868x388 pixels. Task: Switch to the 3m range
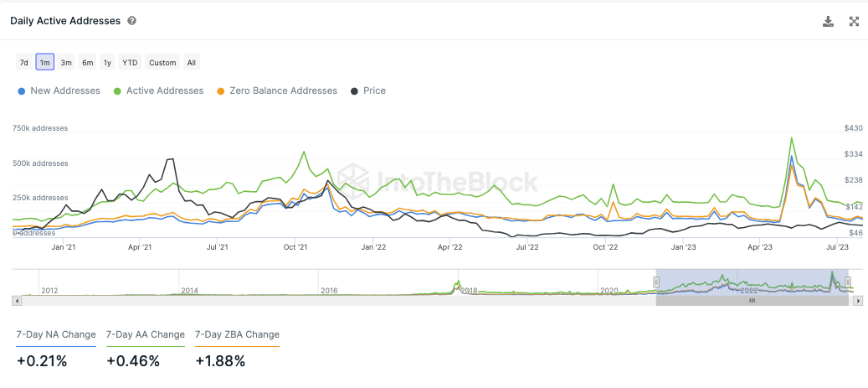pyautogui.click(x=66, y=63)
